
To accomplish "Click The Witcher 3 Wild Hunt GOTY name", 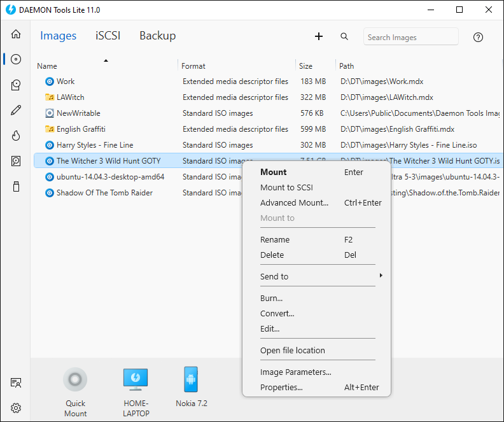I will pyautogui.click(x=108, y=160).
